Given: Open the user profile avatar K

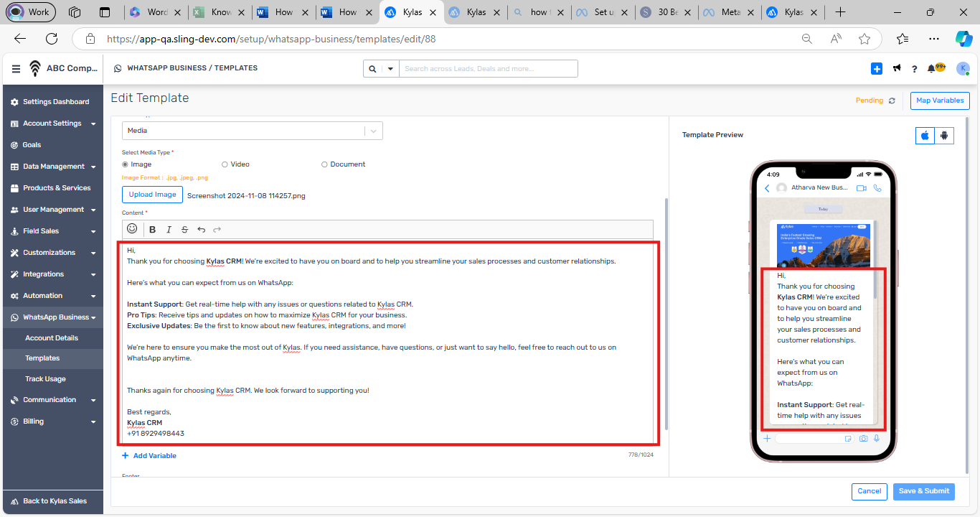Looking at the screenshot, I should [963, 68].
